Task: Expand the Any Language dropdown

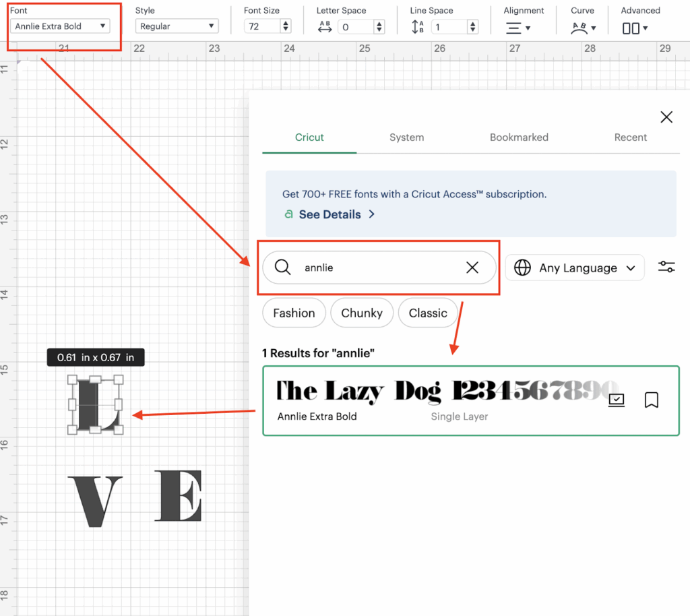Action: coord(575,268)
